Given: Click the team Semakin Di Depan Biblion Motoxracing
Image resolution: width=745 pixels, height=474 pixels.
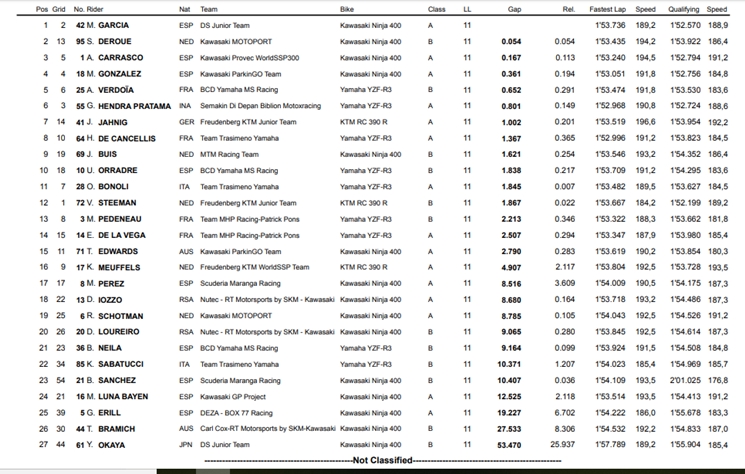Looking at the screenshot, I should (260, 106).
